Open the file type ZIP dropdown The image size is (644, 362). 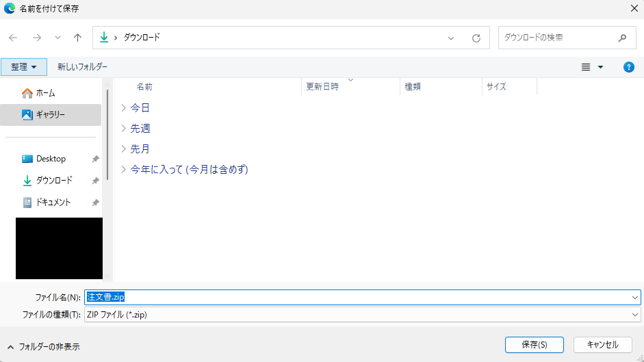point(635,315)
